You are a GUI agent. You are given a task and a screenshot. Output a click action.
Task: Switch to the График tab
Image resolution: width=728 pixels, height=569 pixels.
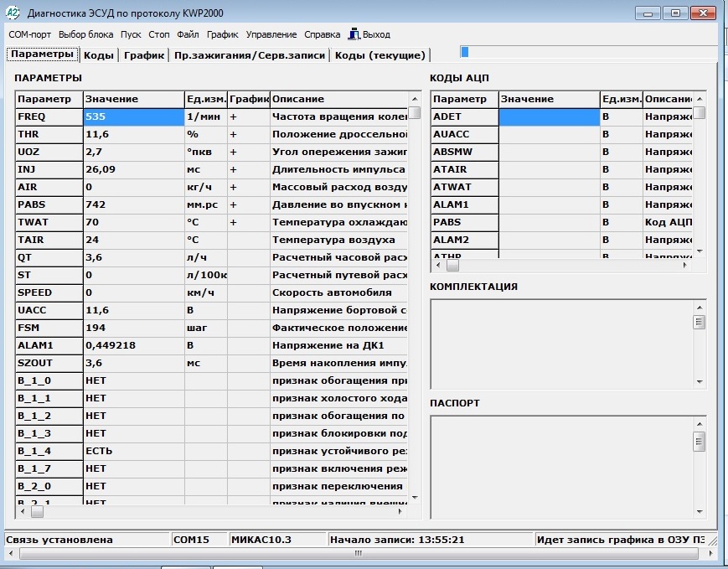pyautogui.click(x=144, y=55)
